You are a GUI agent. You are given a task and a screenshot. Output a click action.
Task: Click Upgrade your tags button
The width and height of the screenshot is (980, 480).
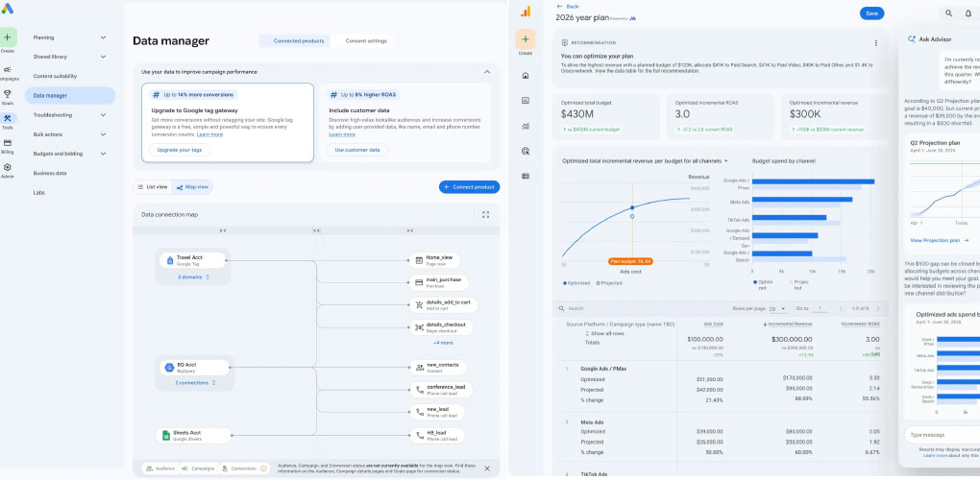point(180,150)
